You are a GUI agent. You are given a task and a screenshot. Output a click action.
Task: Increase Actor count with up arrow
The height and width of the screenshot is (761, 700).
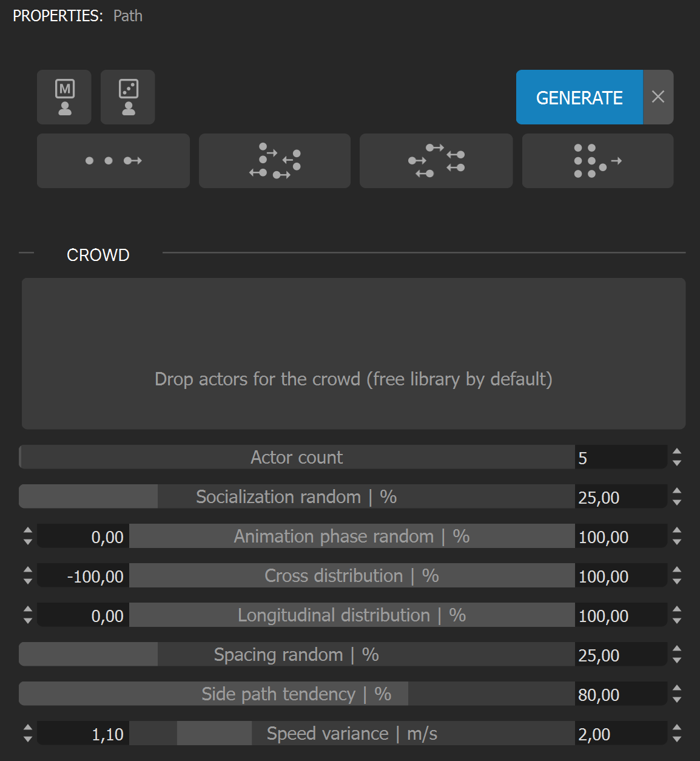coord(677,452)
